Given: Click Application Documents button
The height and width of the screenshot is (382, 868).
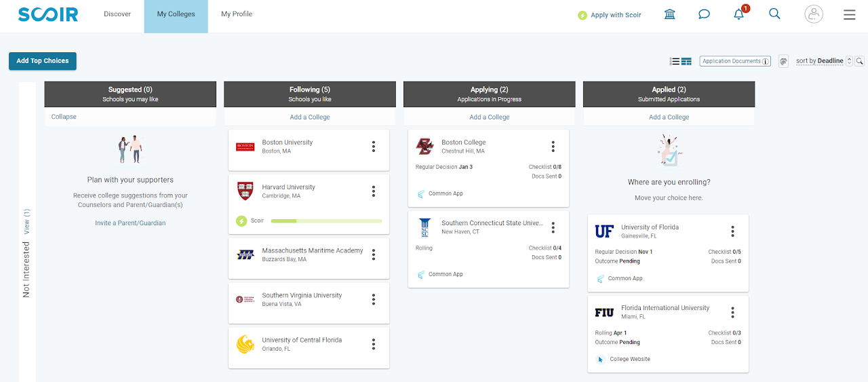Looking at the screenshot, I should (735, 61).
